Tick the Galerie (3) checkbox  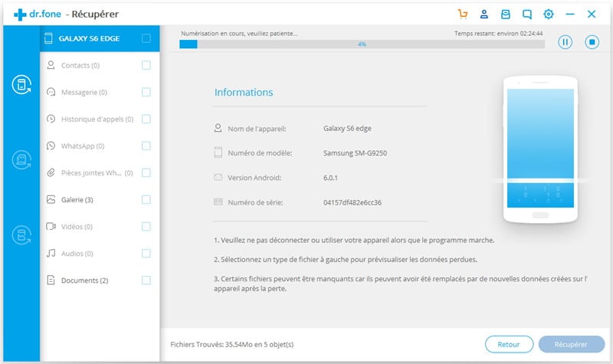146,200
